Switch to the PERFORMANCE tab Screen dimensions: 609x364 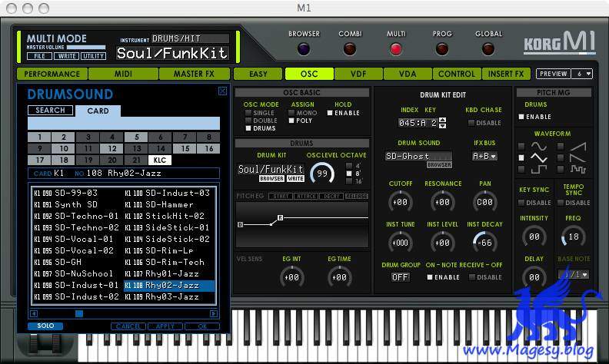(x=52, y=74)
